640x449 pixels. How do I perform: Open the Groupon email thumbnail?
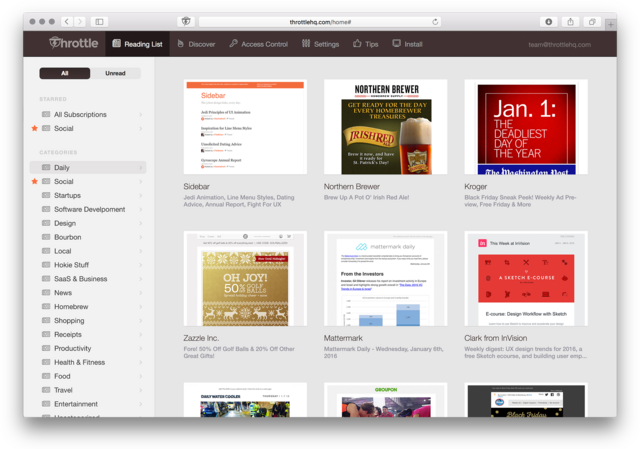point(386,400)
